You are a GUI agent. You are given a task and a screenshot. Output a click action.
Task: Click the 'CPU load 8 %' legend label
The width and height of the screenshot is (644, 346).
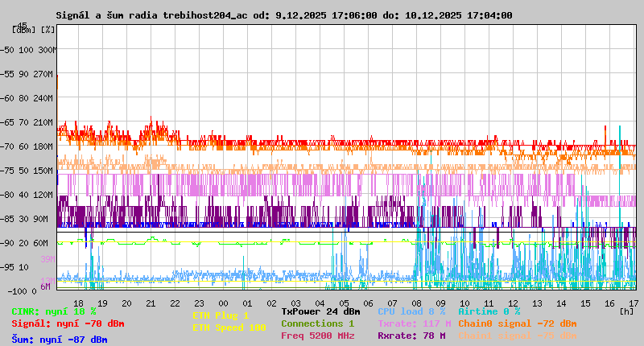(x=411, y=311)
